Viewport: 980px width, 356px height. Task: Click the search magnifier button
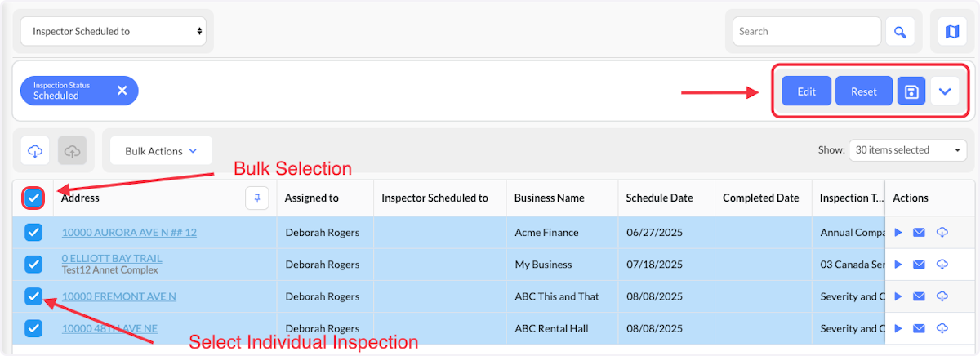click(900, 32)
